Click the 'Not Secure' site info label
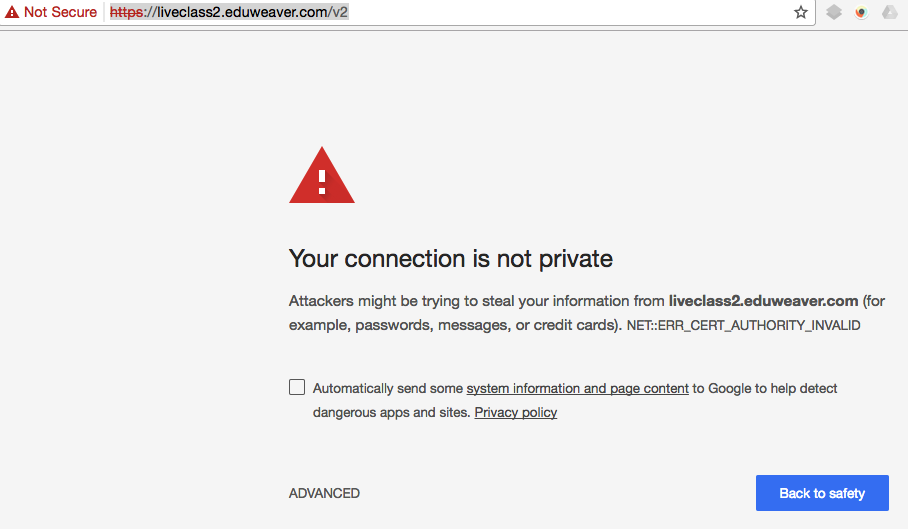Screen dimensions: 908x529 coord(60,12)
